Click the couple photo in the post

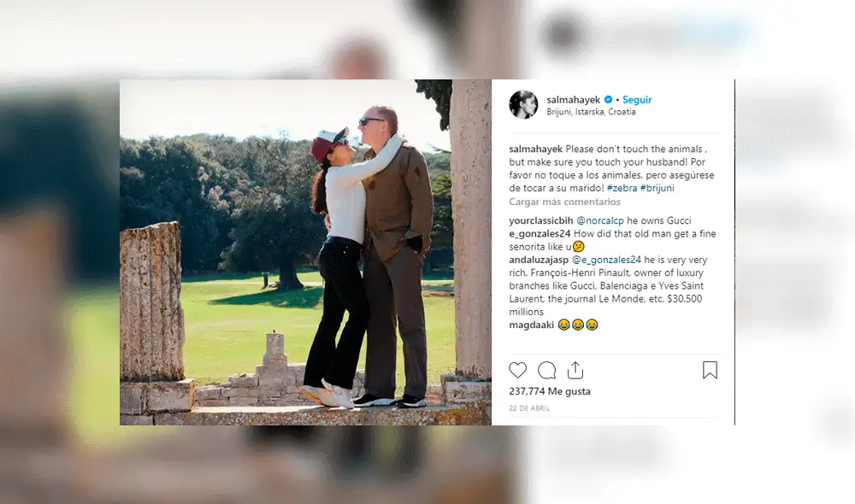305,252
